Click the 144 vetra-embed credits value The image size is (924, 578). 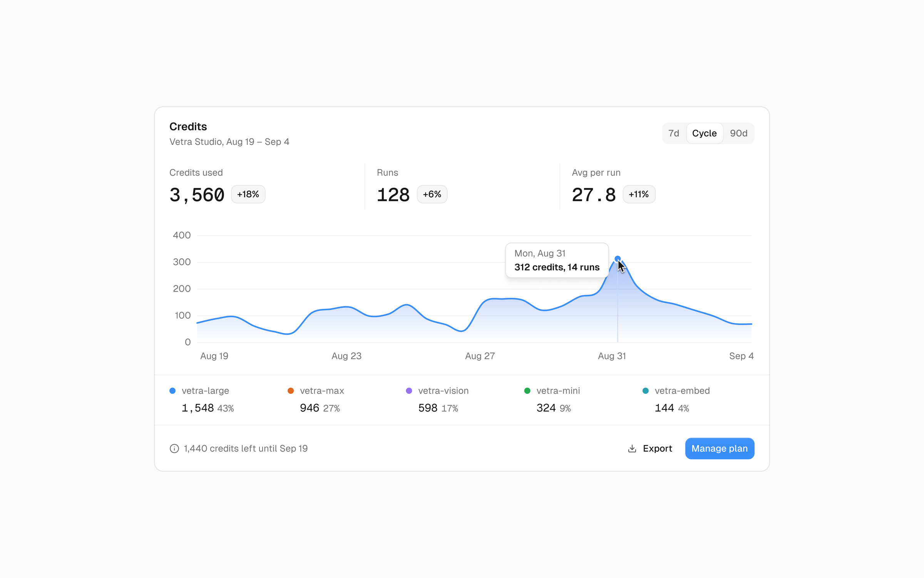coord(664,408)
